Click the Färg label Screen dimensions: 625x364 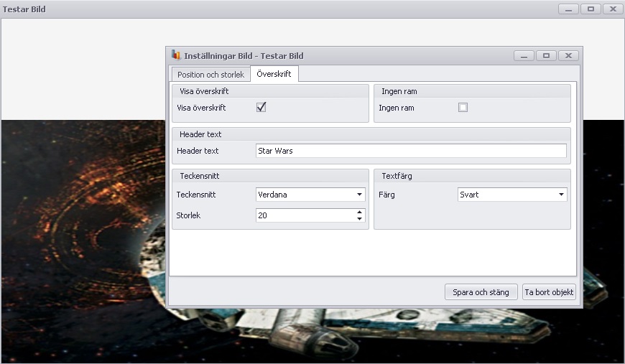pyautogui.click(x=386, y=195)
